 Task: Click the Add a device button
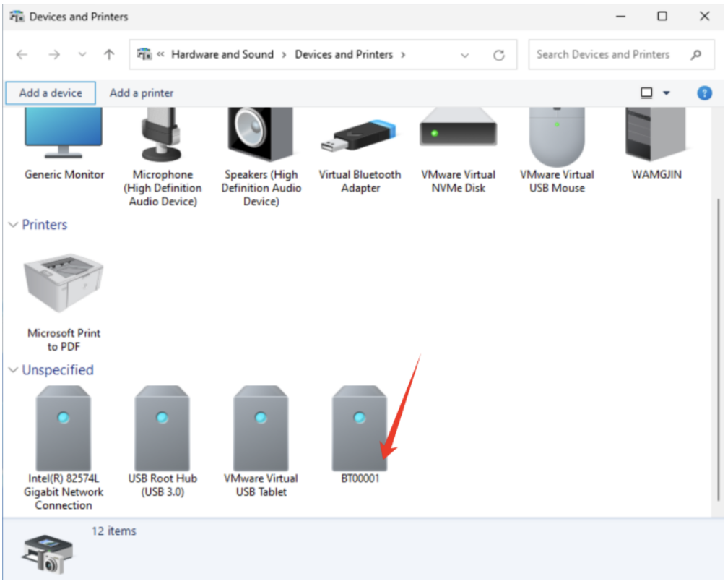[x=51, y=93]
